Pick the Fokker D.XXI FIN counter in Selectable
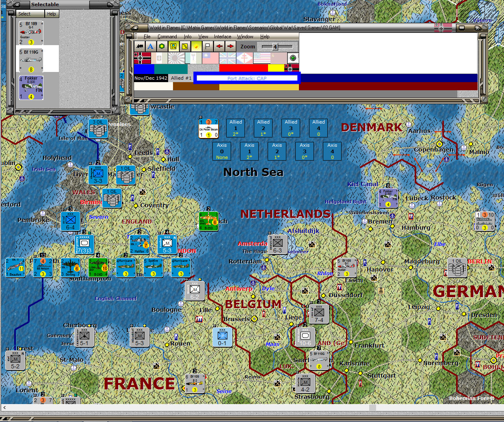 coord(31,87)
